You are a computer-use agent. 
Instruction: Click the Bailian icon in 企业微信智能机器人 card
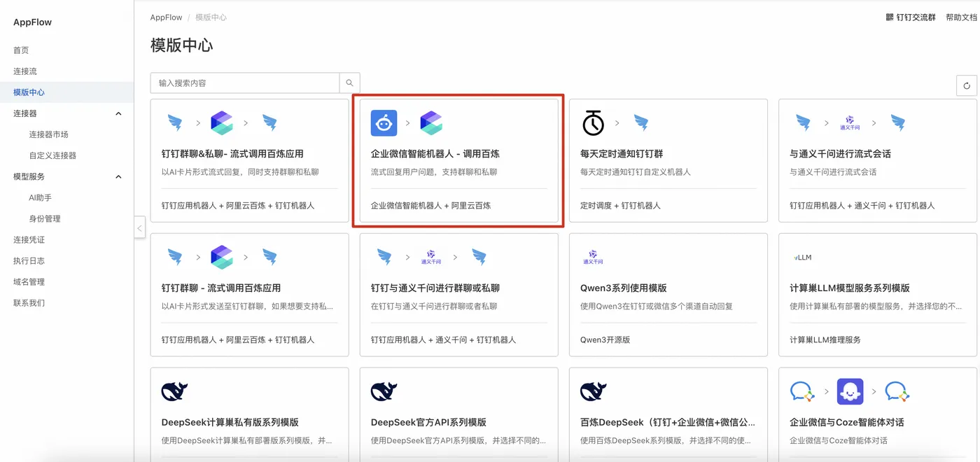[431, 123]
